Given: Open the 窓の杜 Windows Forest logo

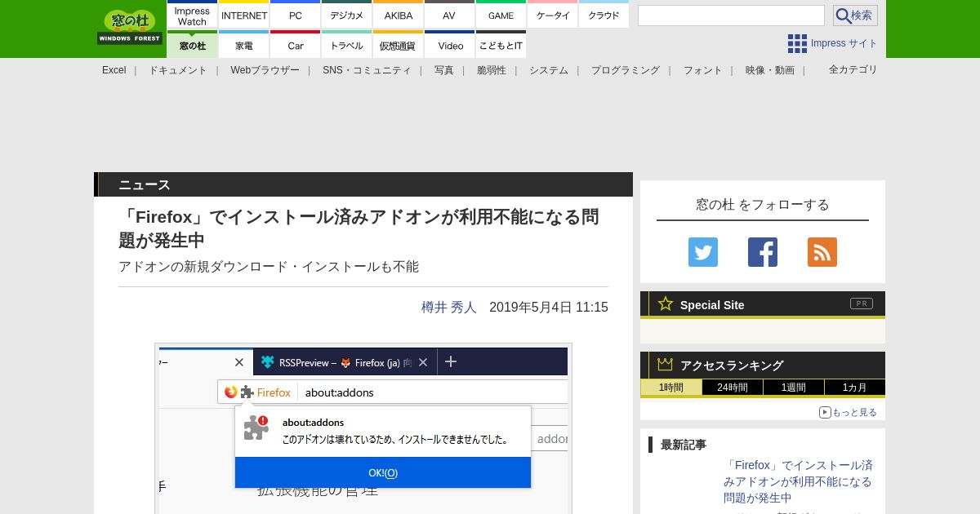Looking at the screenshot, I should (130, 28).
